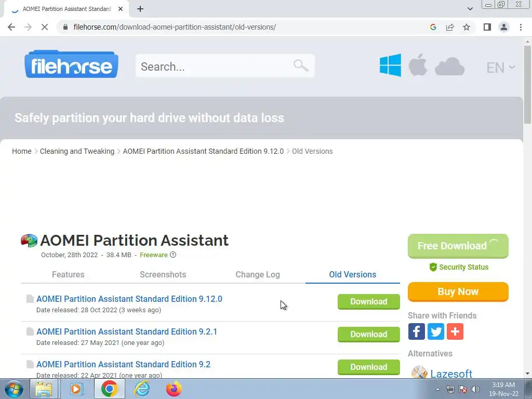Image resolution: width=532 pixels, height=399 pixels.
Task: Click the red plus share icon
Action: click(455, 331)
